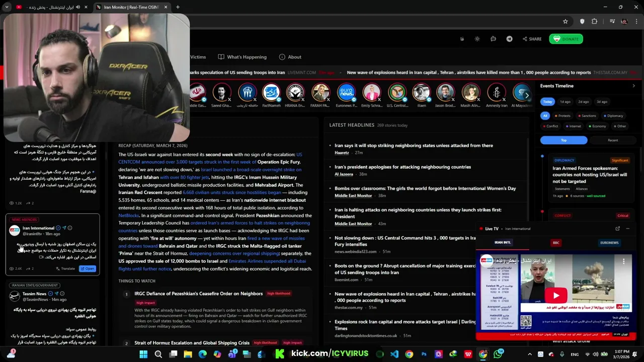Select the 3d ago timeline filter
The height and width of the screenshot is (362, 644).
[602, 102]
